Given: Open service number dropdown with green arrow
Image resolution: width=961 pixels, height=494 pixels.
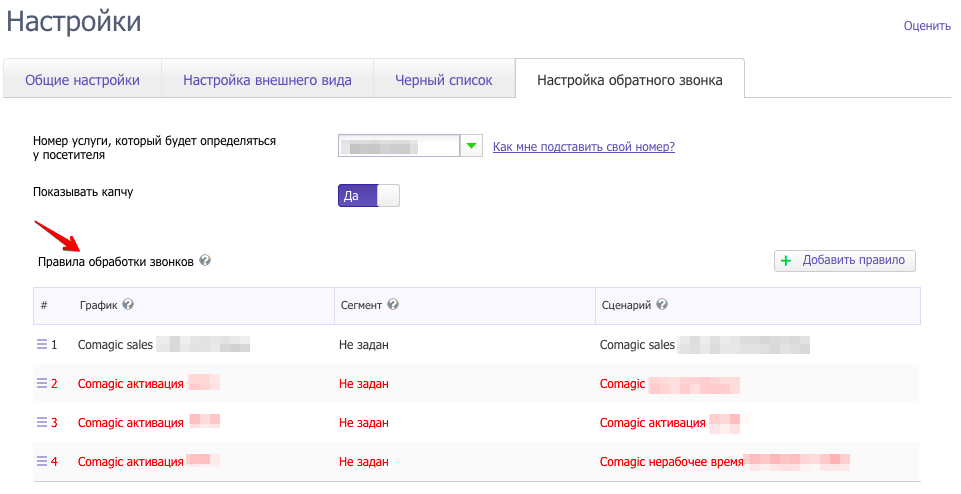Looking at the screenshot, I should pyautogui.click(x=471, y=147).
